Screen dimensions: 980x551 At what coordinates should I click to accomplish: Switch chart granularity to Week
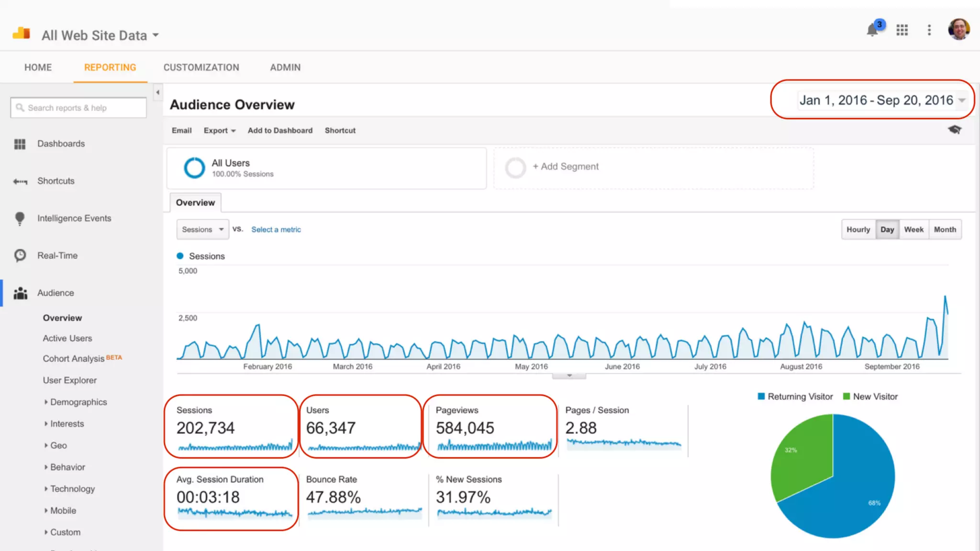point(913,230)
